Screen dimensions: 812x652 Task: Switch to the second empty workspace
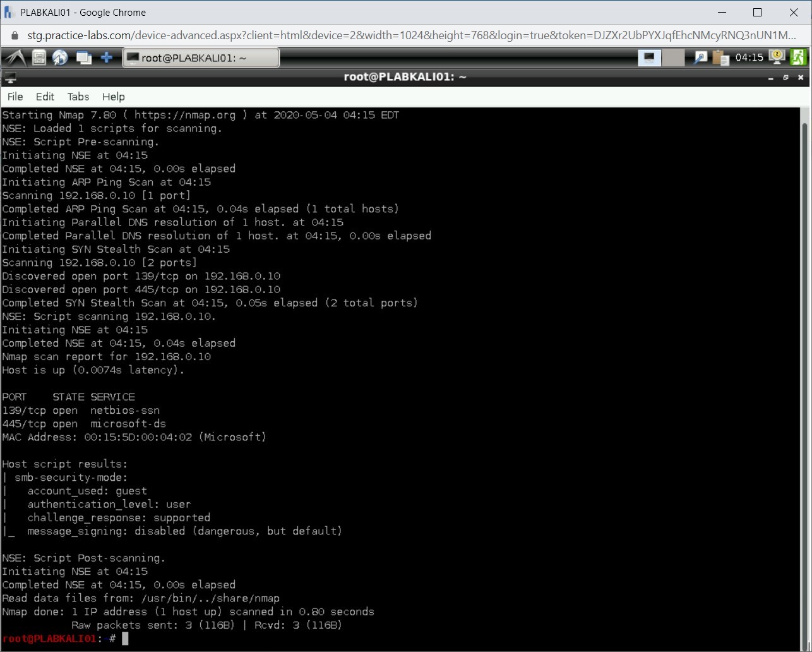[674, 58]
